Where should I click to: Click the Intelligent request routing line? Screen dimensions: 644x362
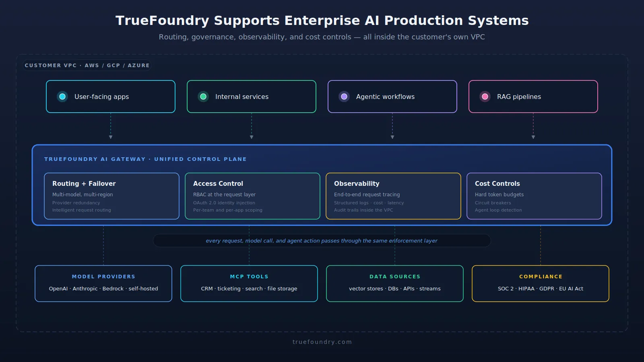82,210
